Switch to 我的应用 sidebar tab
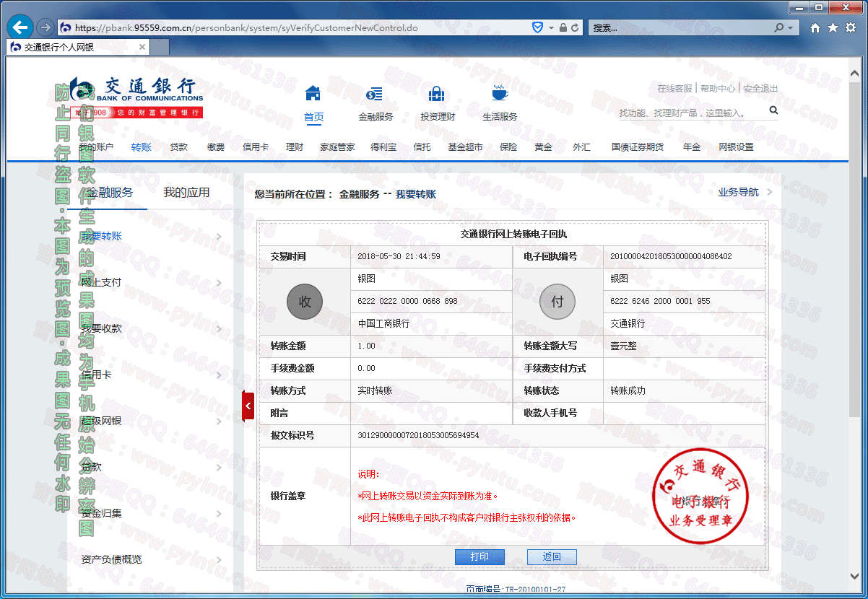868x599 pixels. (x=186, y=193)
